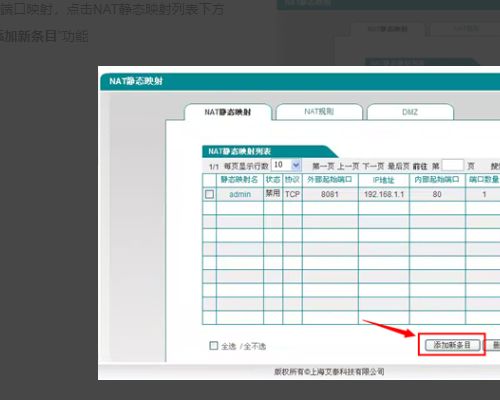Click the 内部起始端口 column header
This screenshot has width=500, height=400.
pos(437,180)
